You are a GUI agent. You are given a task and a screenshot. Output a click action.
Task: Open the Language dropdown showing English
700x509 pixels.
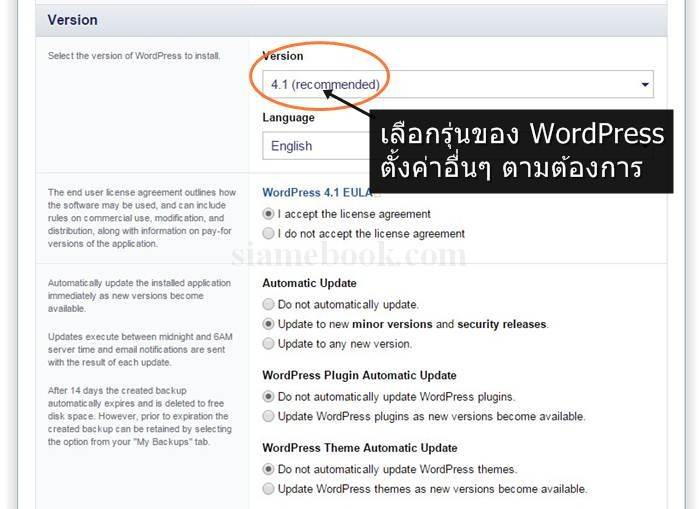pos(316,146)
